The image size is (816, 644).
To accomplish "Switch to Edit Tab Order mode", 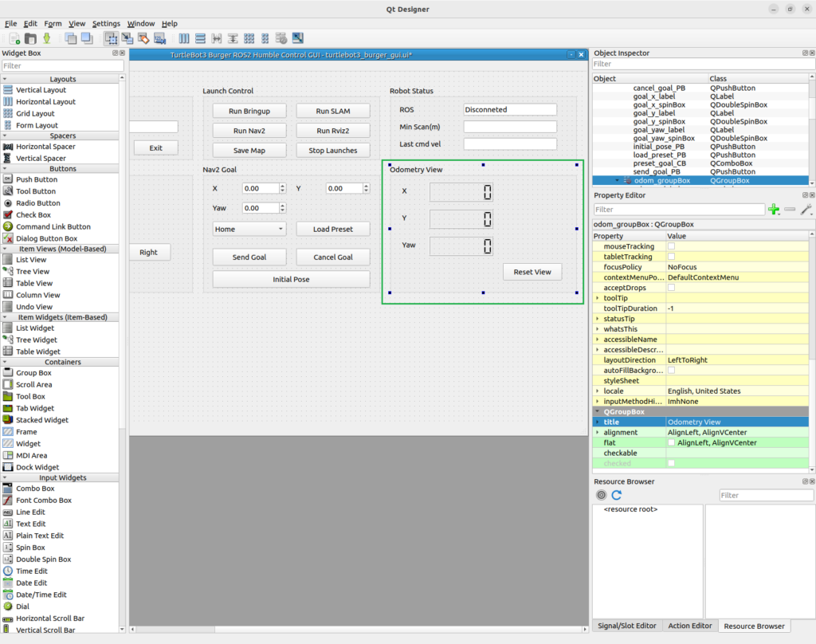I will click(159, 38).
